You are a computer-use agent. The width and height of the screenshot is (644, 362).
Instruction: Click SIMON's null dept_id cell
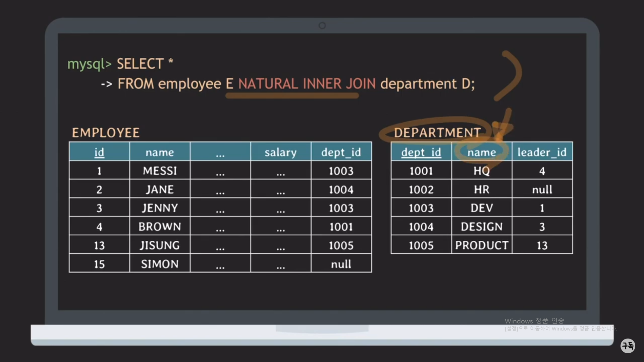click(341, 264)
